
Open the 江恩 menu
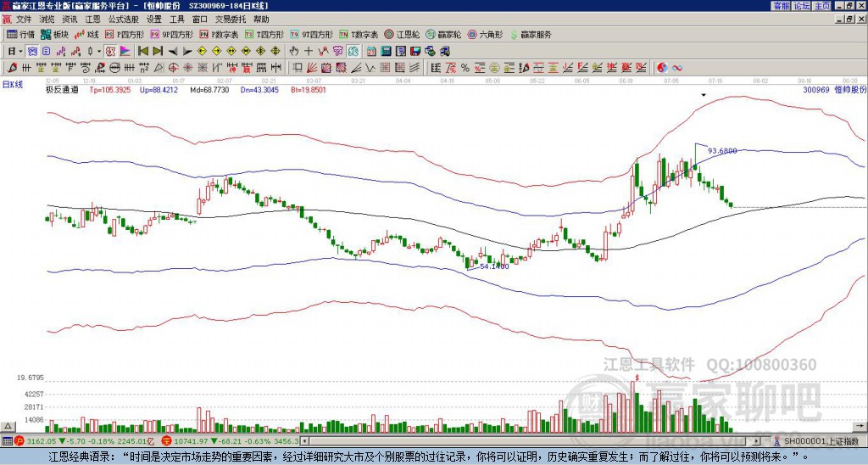click(x=93, y=20)
